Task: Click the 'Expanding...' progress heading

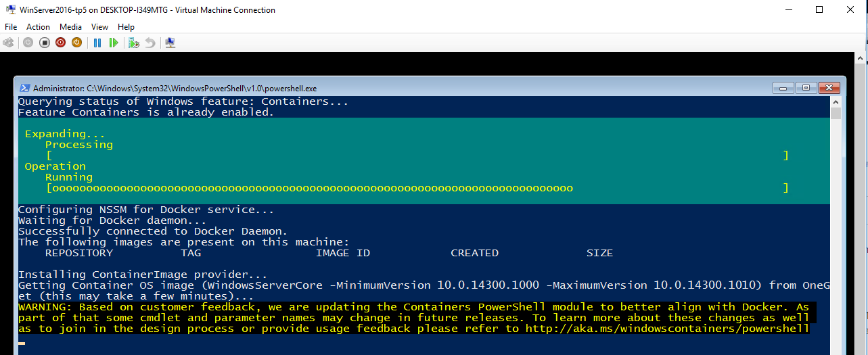Action: pos(65,134)
